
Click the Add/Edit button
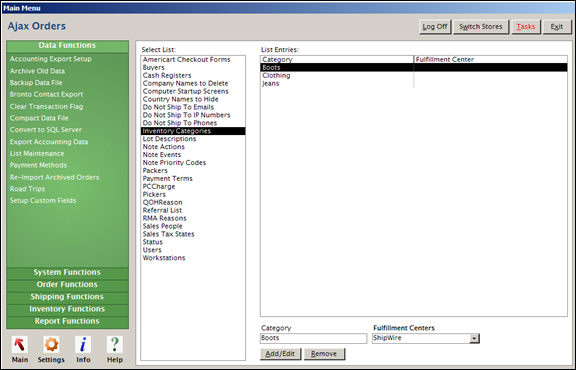pyautogui.click(x=280, y=354)
